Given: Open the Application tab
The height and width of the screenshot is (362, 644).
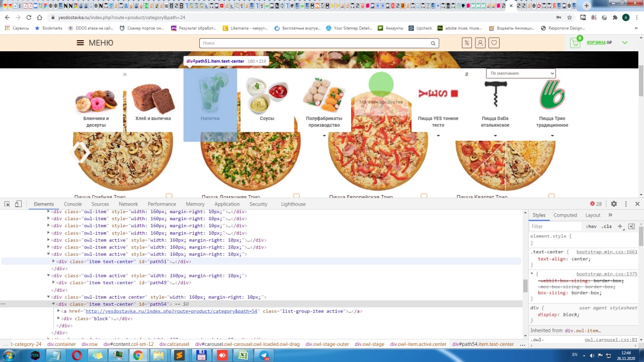Looking at the screenshot, I should [227, 204].
